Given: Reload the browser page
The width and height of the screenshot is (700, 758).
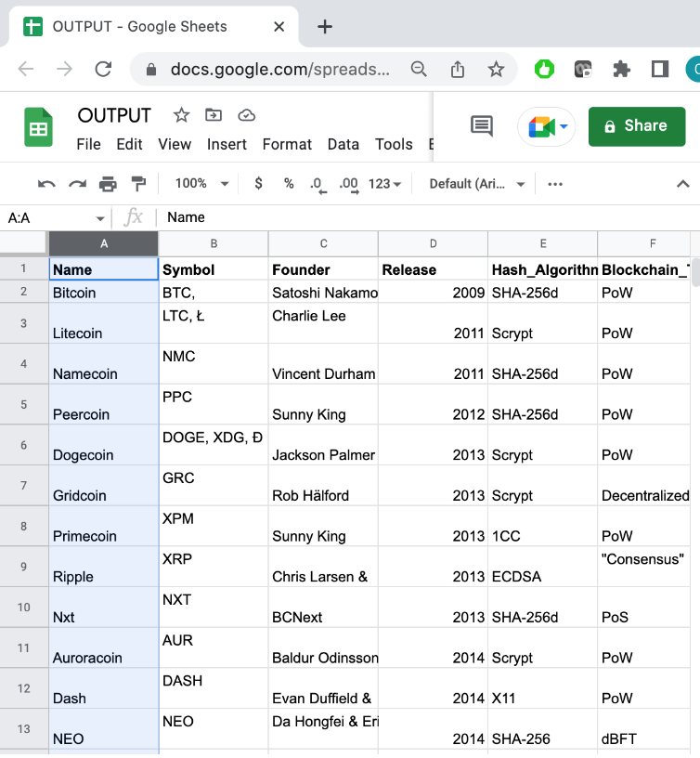Looking at the screenshot, I should 103,70.
